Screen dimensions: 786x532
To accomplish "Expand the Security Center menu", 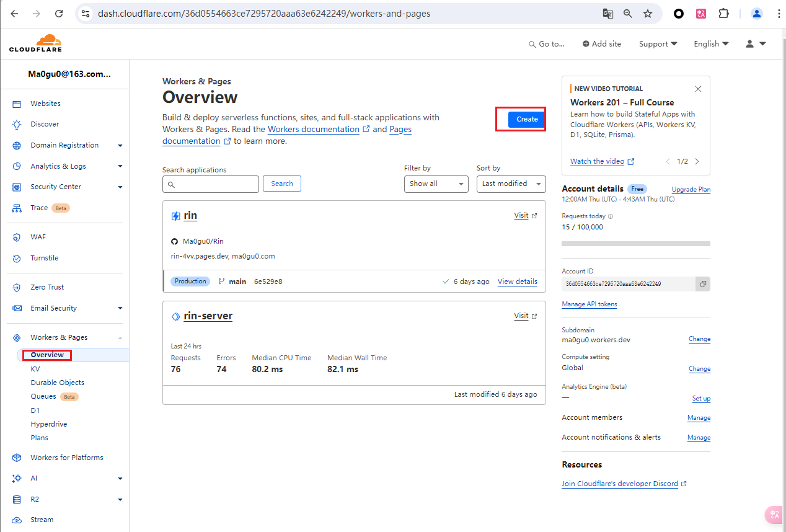I will pyautogui.click(x=120, y=187).
